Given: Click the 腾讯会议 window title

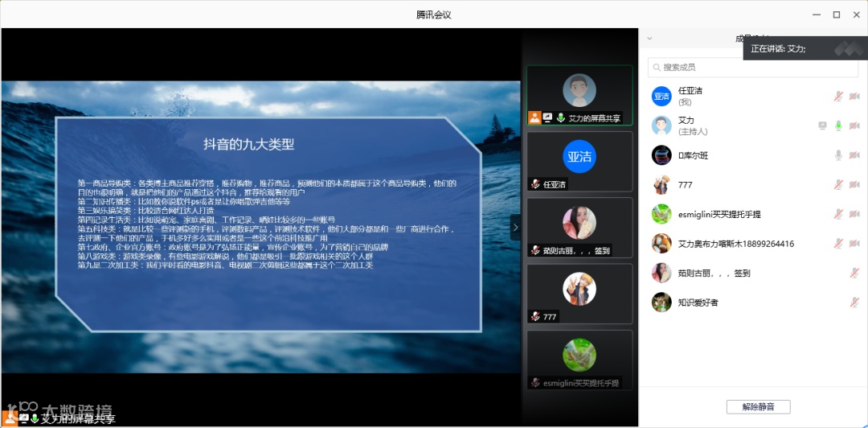Looking at the screenshot, I should (x=434, y=15).
